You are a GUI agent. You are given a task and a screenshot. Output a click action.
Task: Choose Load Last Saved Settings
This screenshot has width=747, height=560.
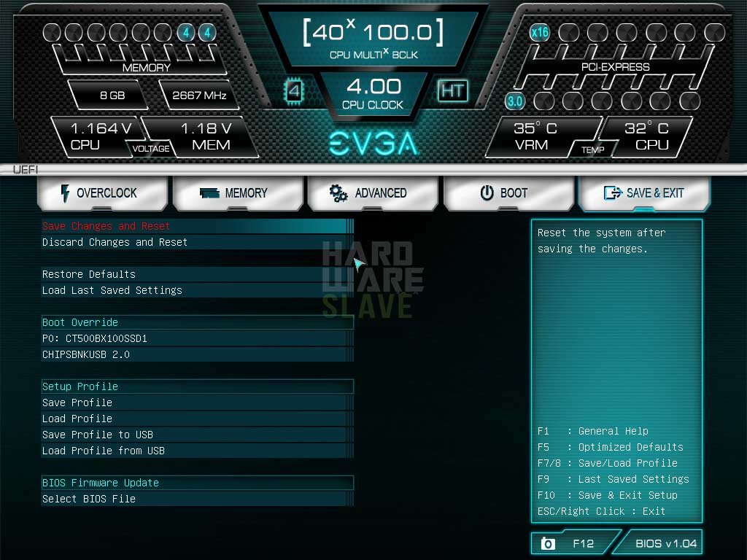click(197, 290)
